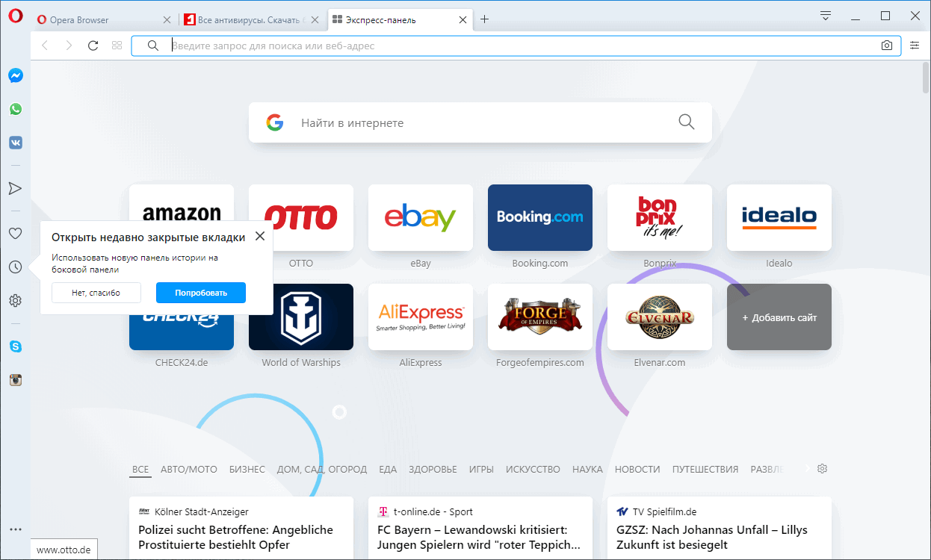The height and width of the screenshot is (560, 931).
Task: Open My Flow sidebar icon
Action: tap(15, 188)
